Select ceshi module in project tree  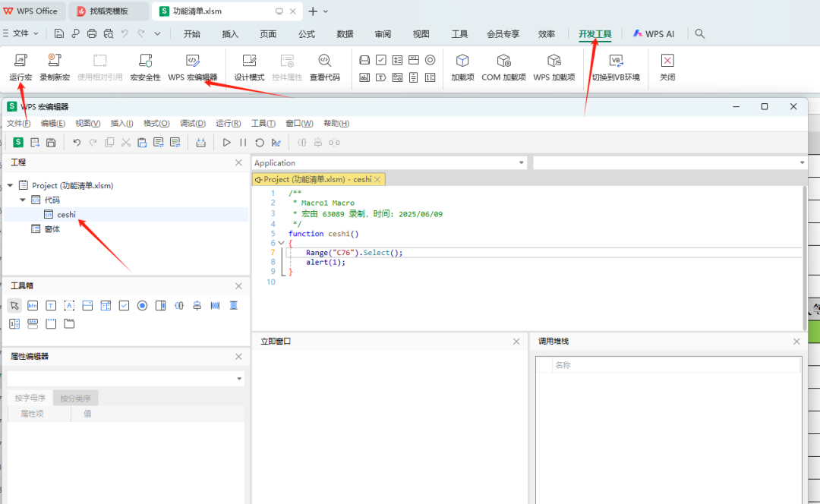coord(66,214)
